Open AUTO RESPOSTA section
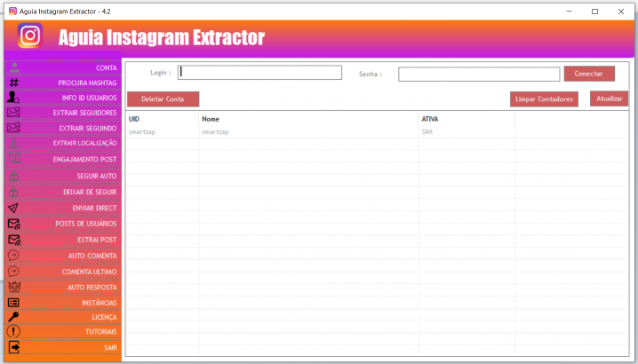The image size is (638, 364). pyautogui.click(x=63, y=288)
